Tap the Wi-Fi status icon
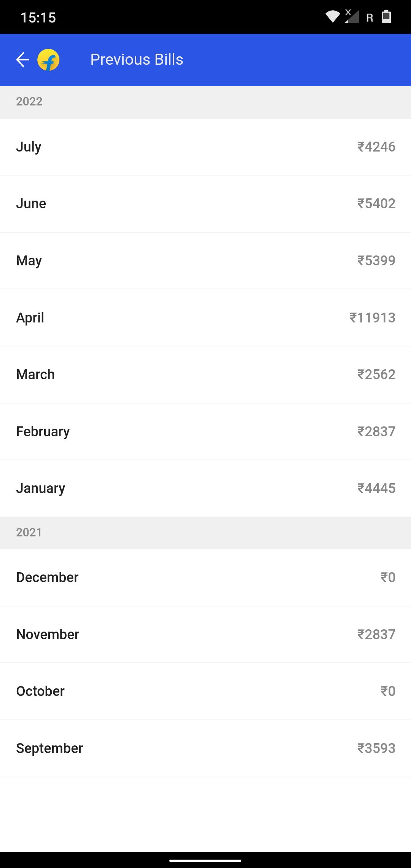The width and height of the screenshot is (411, 868). [333, 17]
